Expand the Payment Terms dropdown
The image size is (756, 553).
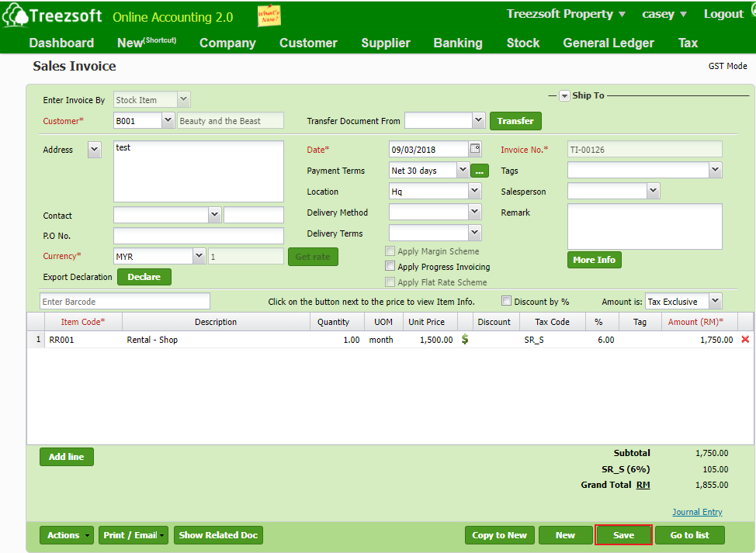[x=463, y=170]
